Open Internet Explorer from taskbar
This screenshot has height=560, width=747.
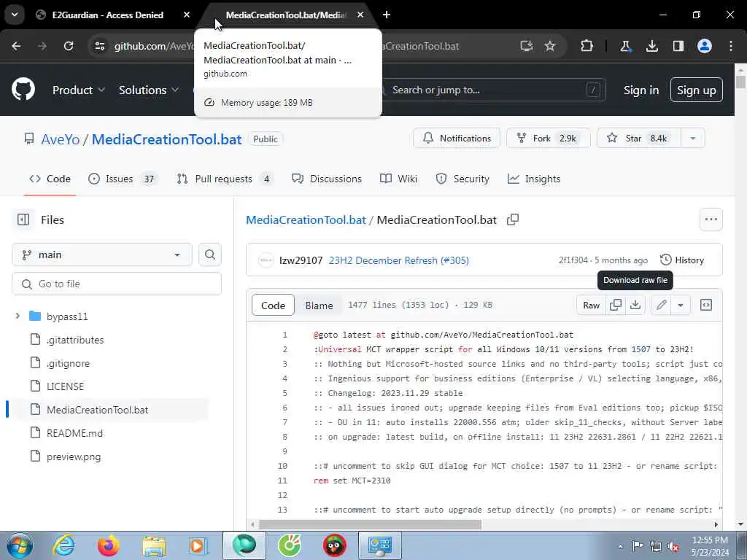63,545
